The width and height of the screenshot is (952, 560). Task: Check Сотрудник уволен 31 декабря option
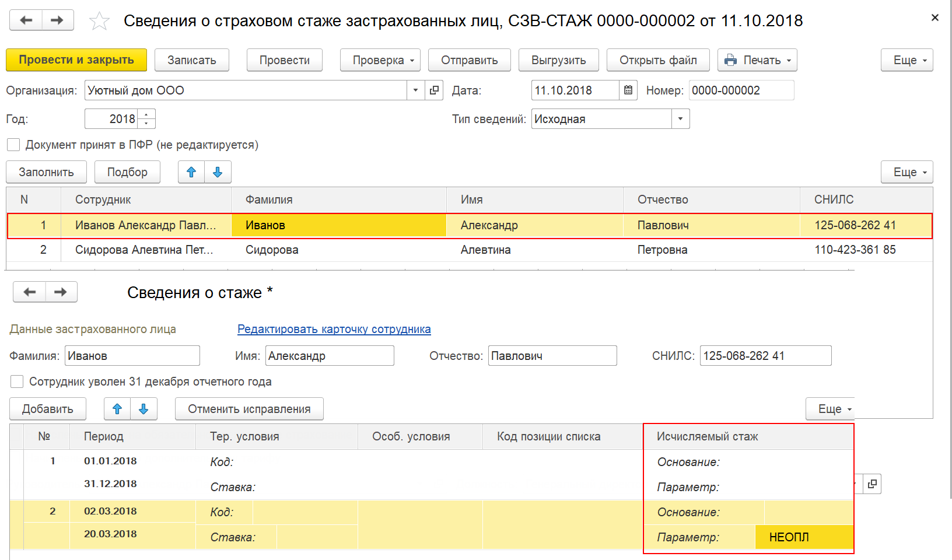(17, 381)
